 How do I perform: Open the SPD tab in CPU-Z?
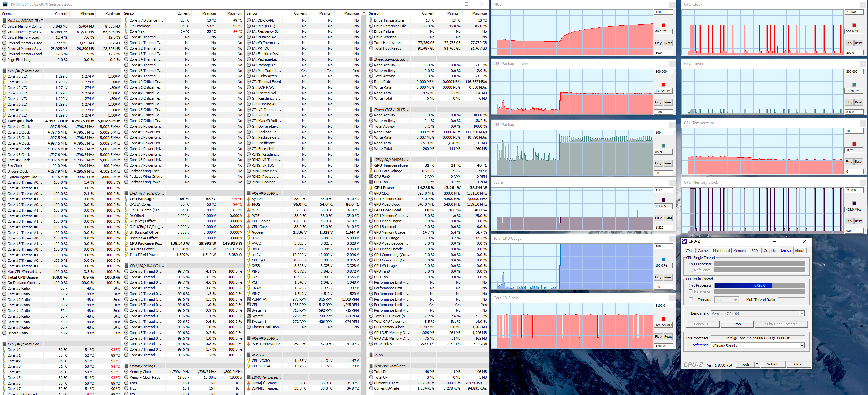point(754,251)
